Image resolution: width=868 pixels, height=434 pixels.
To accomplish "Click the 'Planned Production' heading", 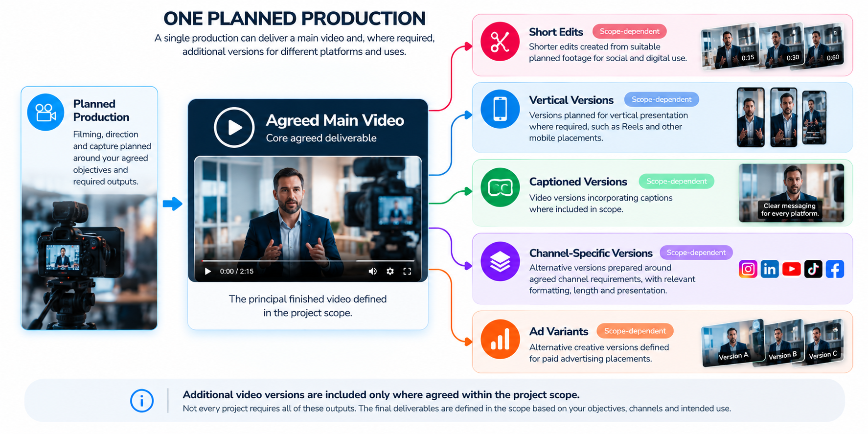I will 101,111.
